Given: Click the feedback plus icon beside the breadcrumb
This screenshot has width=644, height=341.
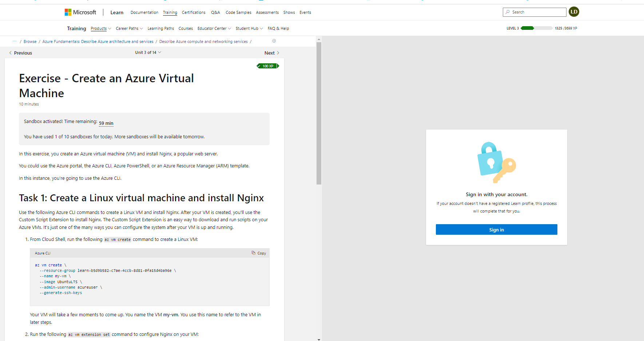Looking at the screenshot, I should (274, 41).
